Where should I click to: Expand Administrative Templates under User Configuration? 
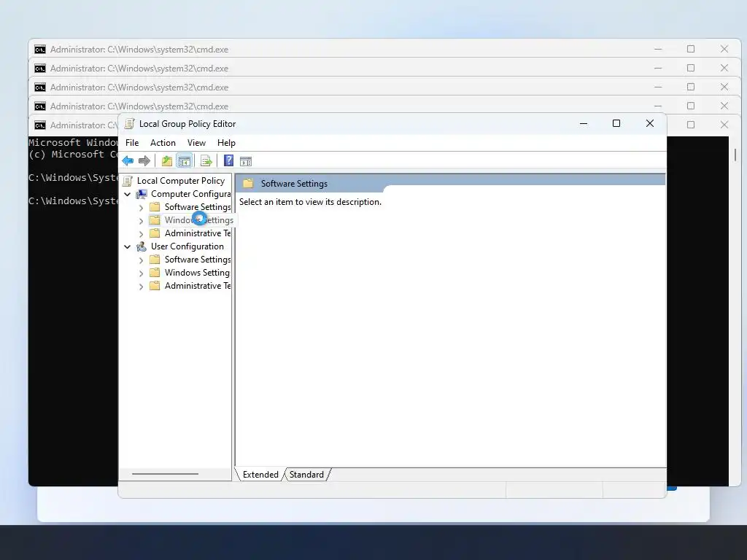[141, 286]
